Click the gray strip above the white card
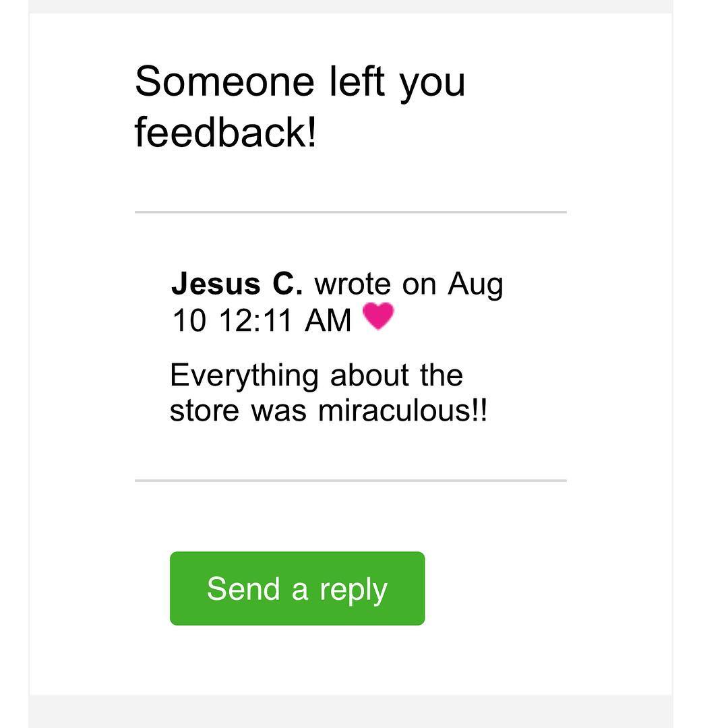Image resolution: width=728 pixels, height=728 pixels. click(351, 6)
